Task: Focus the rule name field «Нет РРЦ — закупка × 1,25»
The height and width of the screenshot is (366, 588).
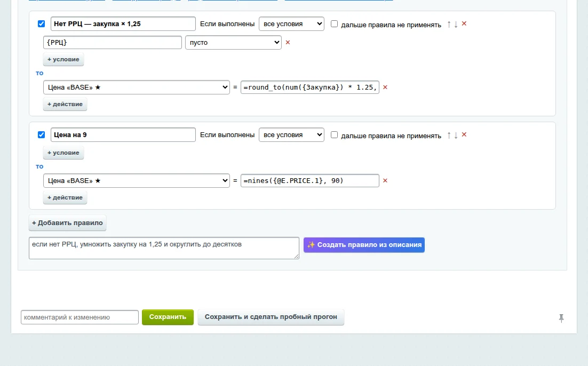Action: 123,23
